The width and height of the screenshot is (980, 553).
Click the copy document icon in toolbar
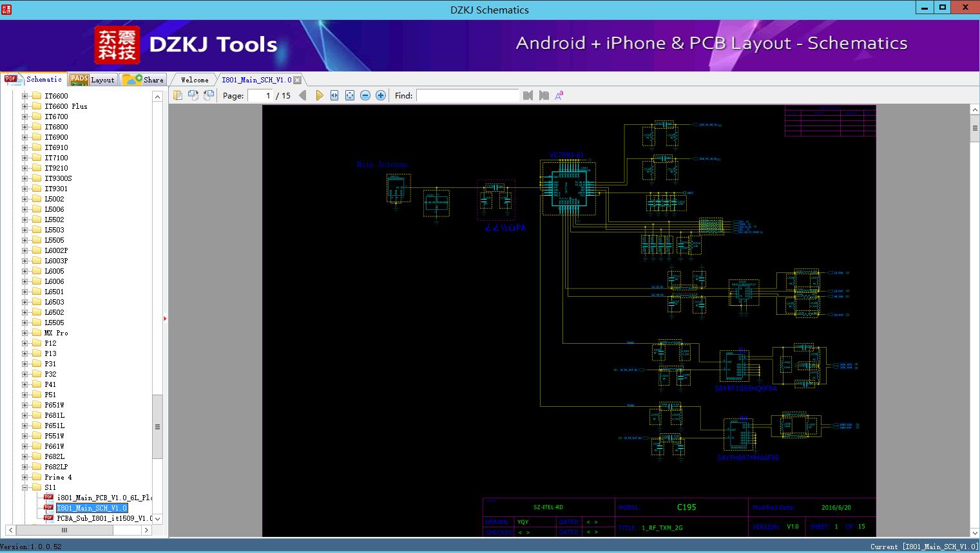pyautogui.click(x=177, y=95)
